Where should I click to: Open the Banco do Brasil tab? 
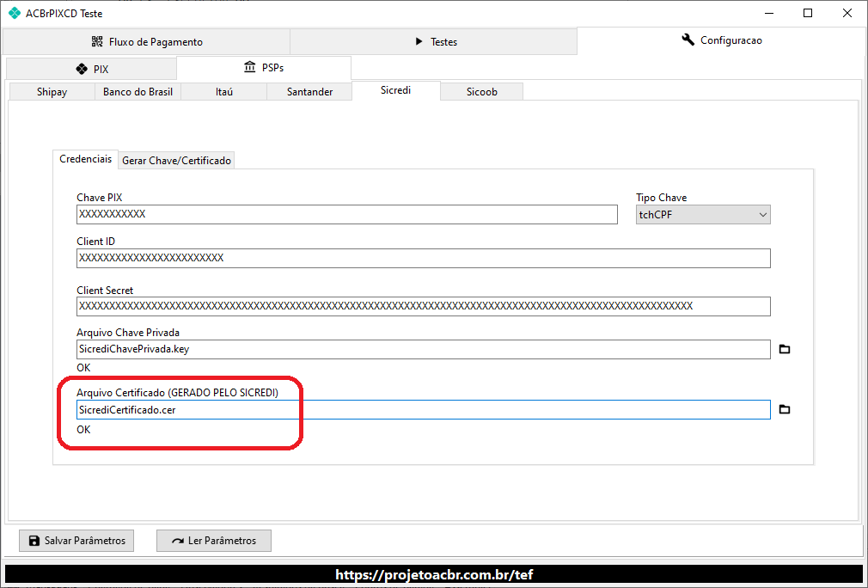[138, 92]
